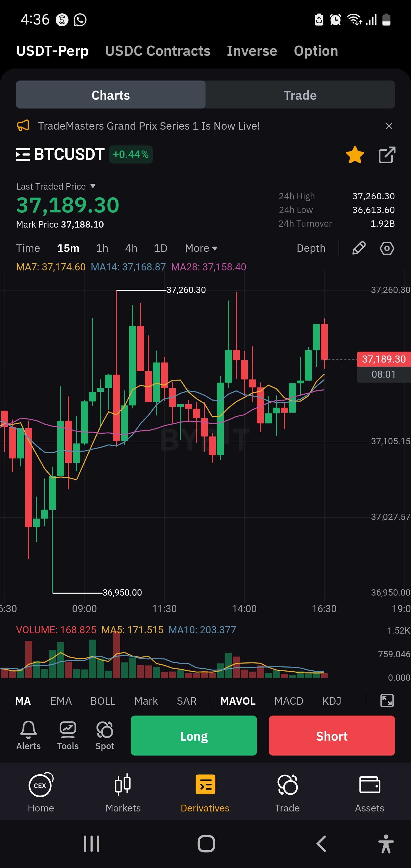Toggle the MACD sub-indicator
Image resolution: width=411 pixels, height=868 pixels.
pyautogui.click(x=289, y=701)
